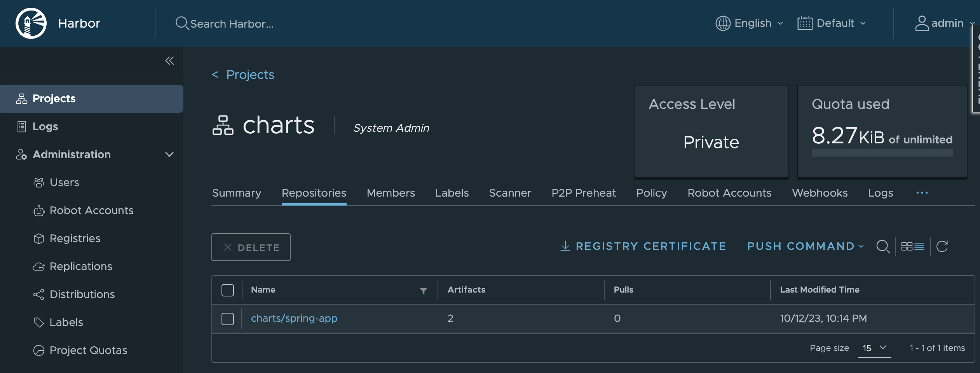Open the Push Command dropdown
The image size is (980, 373).
coord(806,246)
